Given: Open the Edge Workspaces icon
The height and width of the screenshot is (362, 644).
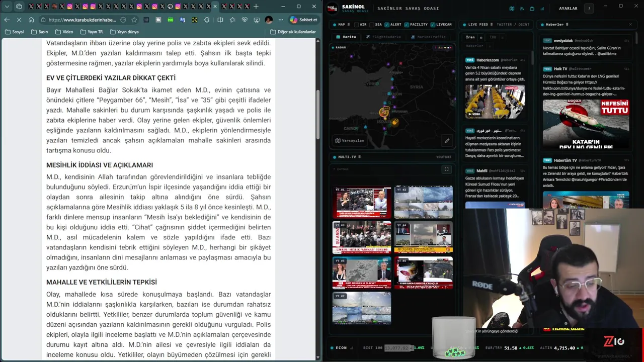Looking at the screenshot, I should [x=19, y=7].
